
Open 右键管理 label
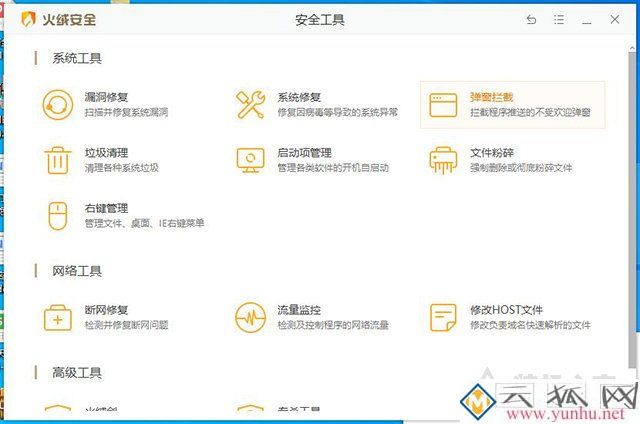click(106, 208)
